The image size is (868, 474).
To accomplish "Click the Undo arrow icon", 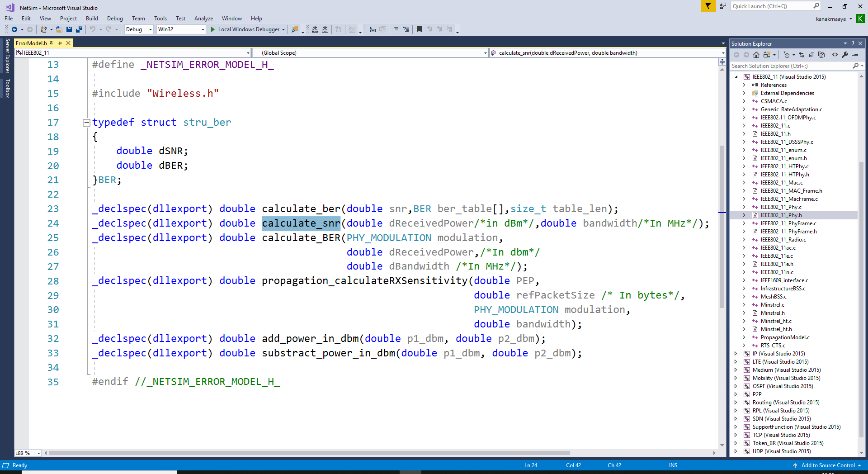I will click(92, 29).
